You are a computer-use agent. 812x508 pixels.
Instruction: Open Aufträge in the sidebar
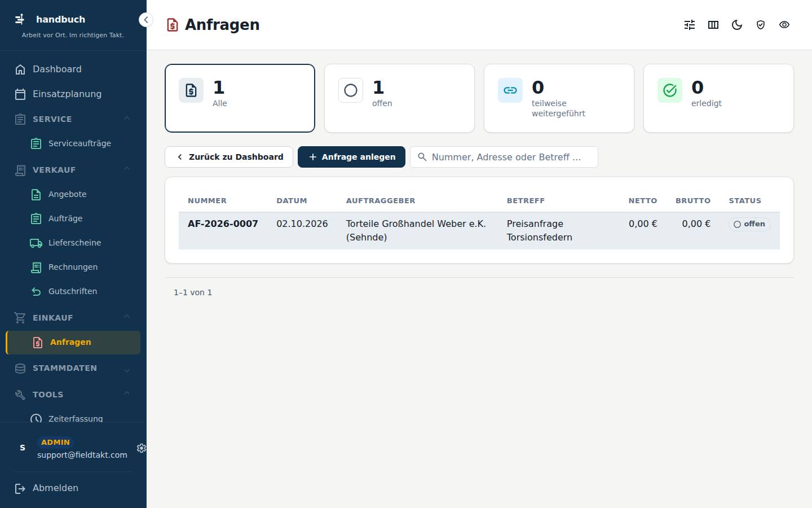pyautogui.click(x=73, y=218)
